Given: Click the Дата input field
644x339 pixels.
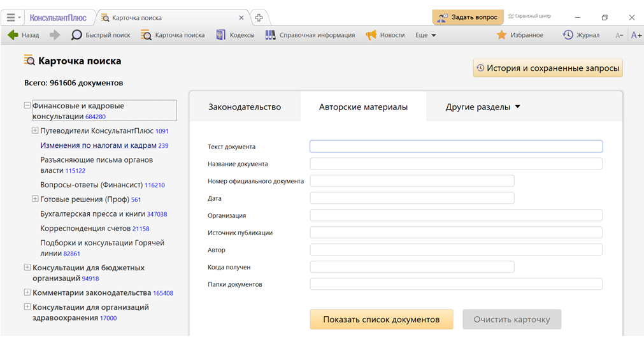Looking at the screenshot, I should point(412,198).
